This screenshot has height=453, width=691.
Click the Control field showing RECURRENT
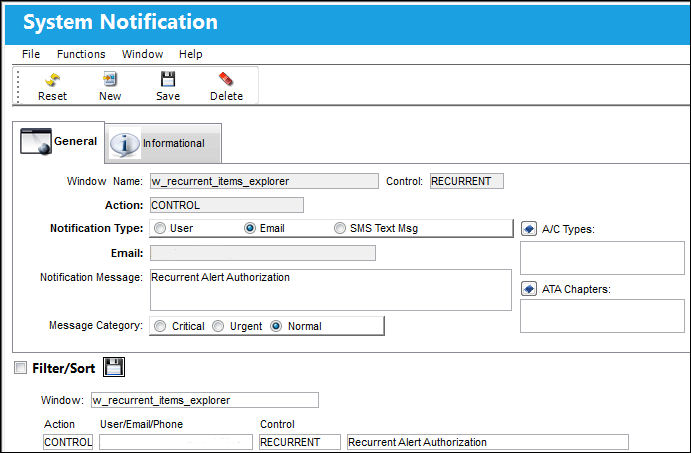467,181
